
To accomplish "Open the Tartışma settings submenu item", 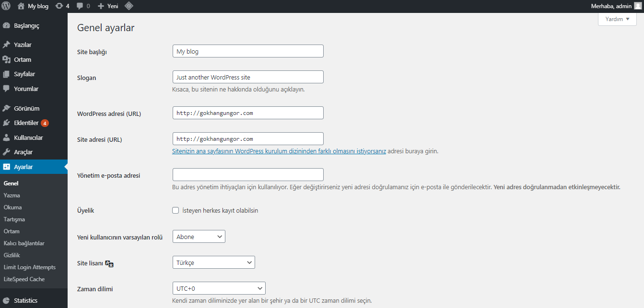I will coord(14,219).
